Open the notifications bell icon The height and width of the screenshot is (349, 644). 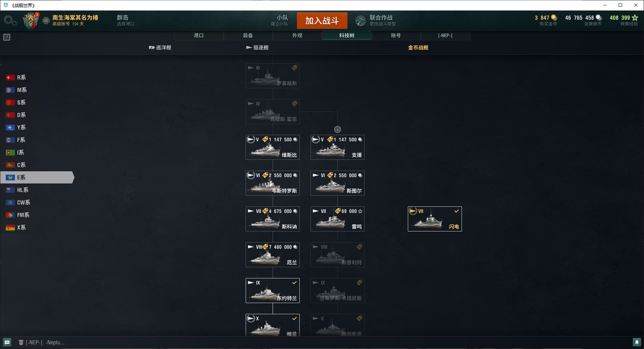(637, 342)
